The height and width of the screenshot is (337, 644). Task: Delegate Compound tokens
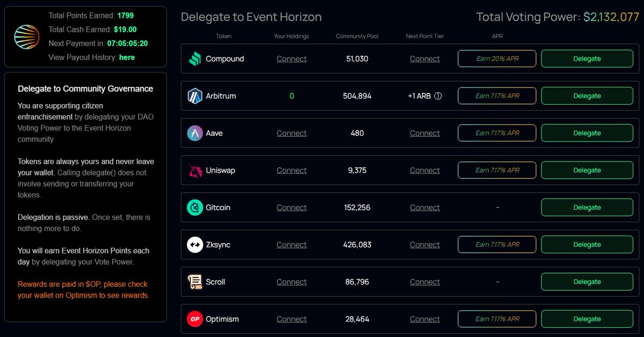click(587, 58)
